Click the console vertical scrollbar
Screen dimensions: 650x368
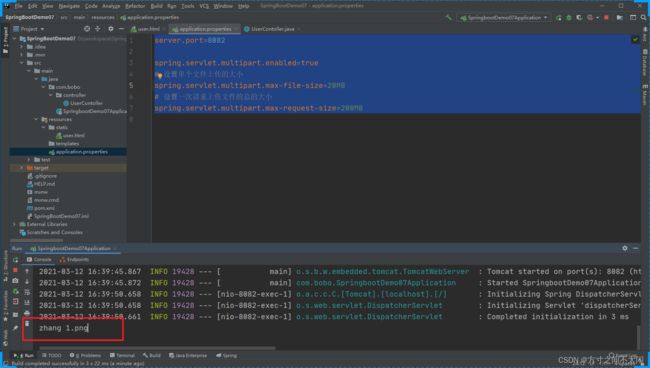point(638,337)
